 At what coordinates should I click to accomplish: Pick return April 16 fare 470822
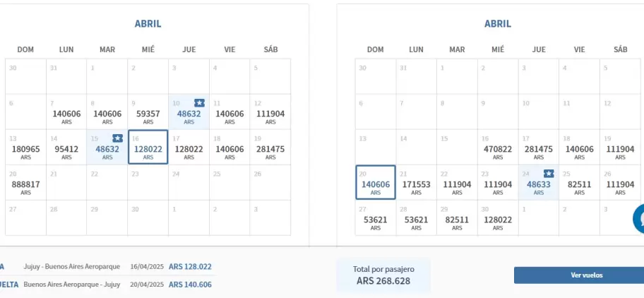click(498, 147)
